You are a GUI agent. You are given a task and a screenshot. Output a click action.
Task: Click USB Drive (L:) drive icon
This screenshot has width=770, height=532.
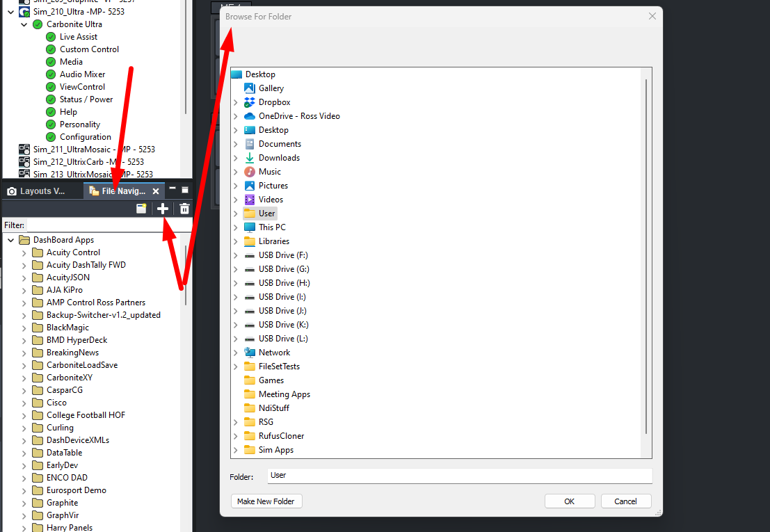[x=250, y=339]
